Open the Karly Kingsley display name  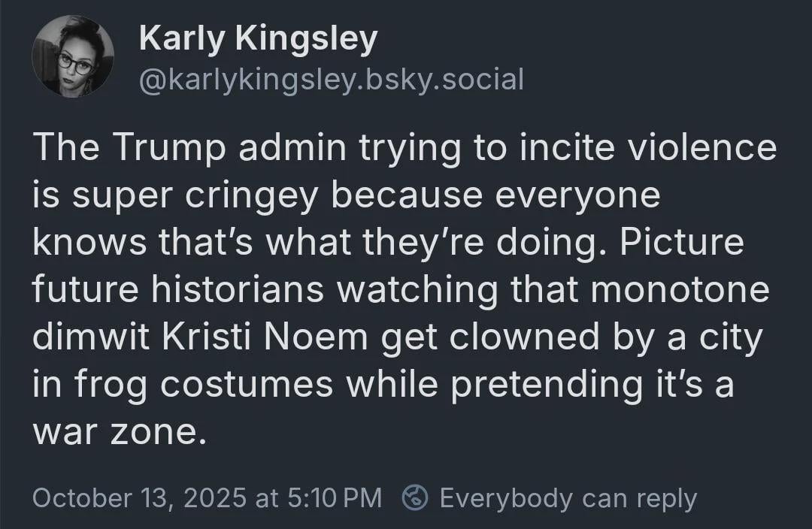(x=258, y=40)
